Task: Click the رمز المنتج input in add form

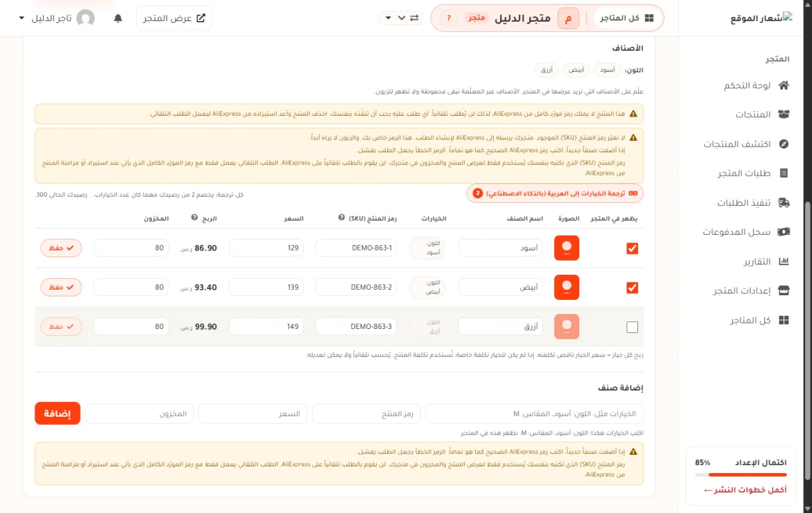Action: click(x=366, y=414)
